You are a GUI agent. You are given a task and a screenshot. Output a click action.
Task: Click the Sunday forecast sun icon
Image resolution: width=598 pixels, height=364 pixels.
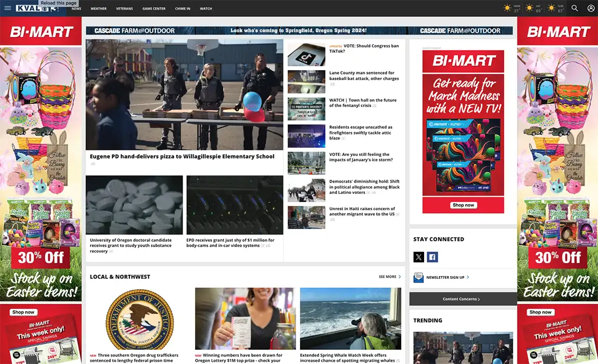[551, 8]
